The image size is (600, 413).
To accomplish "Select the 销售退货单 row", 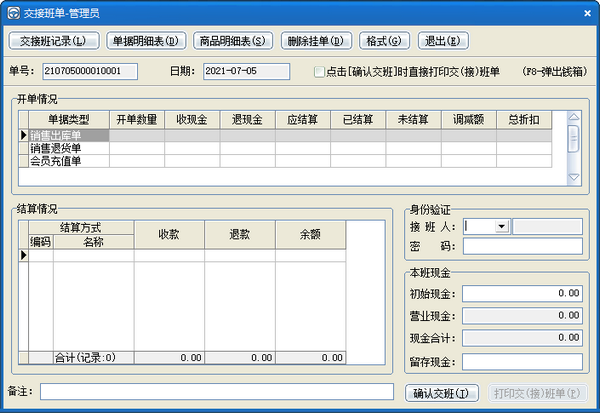I will [x=68, y=148].
